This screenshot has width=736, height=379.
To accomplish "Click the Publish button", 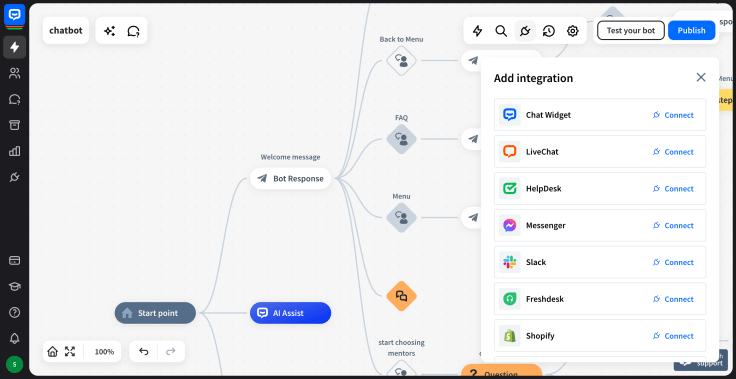I will tap(691, 31).
